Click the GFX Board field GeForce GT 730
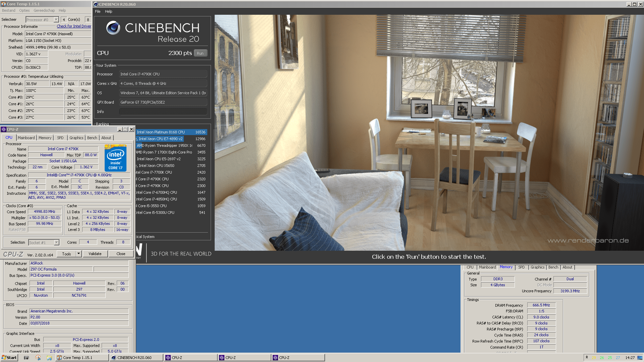The width and height of the screenshot is (644, 362). click(163, 102)
